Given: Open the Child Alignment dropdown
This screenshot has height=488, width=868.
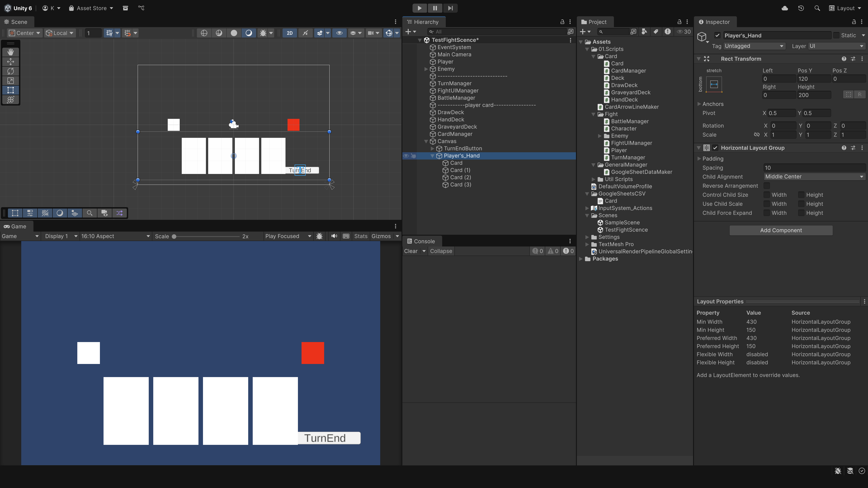Looking at the screenshot, I should click(814, 177).
